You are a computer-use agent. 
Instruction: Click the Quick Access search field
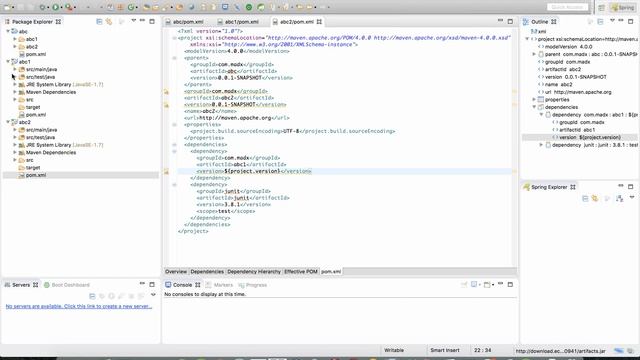(567, 7)
